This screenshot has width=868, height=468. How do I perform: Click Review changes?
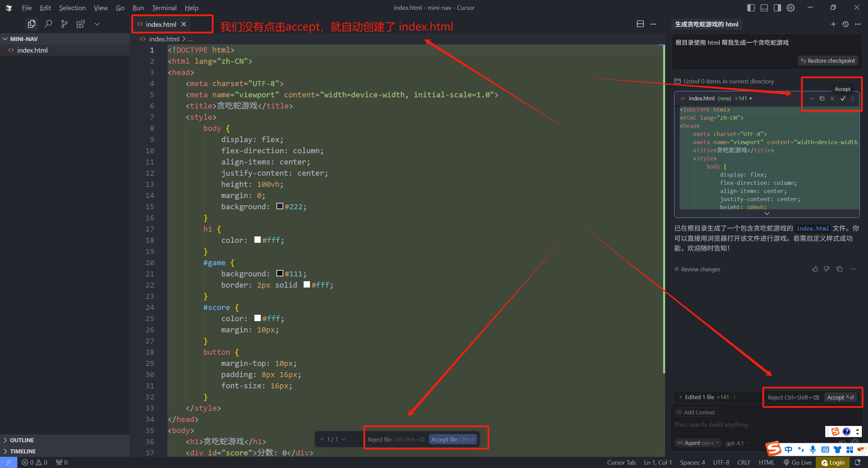coord(697,269)
